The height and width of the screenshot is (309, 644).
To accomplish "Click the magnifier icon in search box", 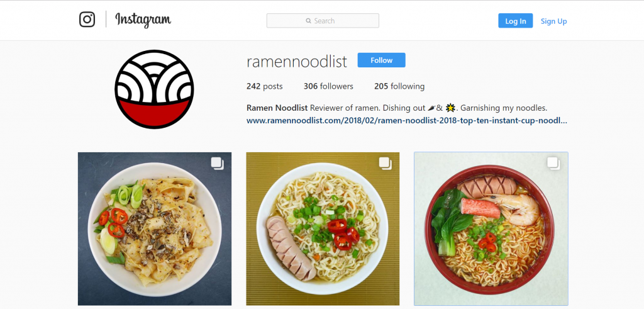I will pos(308,21).
